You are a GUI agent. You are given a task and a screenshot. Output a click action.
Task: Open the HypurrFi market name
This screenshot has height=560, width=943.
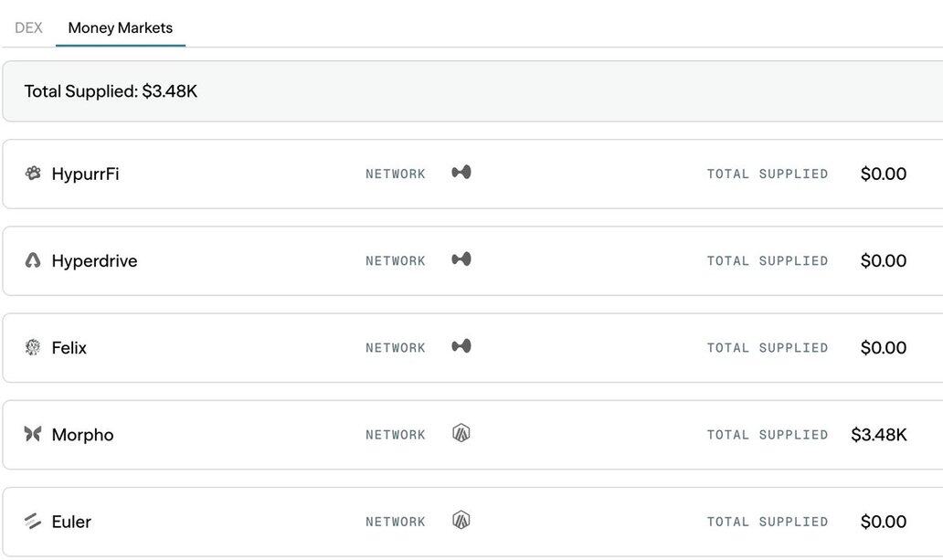(85, 174)
